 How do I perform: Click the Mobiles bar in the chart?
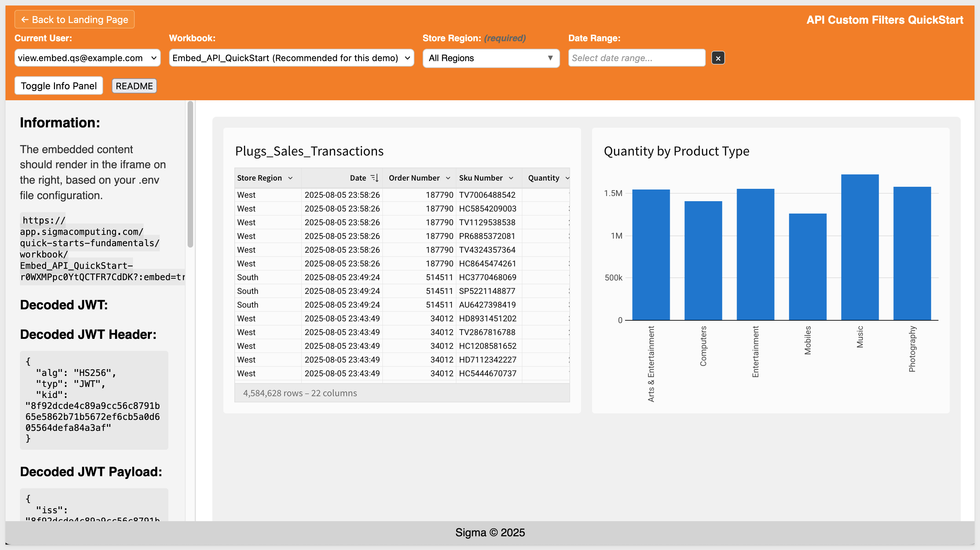click(807, 266)
